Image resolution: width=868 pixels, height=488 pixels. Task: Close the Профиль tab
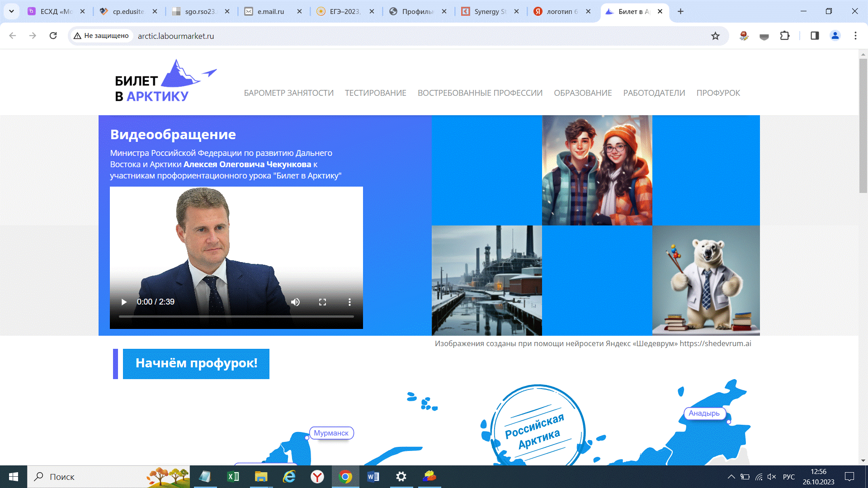(444, 11)
